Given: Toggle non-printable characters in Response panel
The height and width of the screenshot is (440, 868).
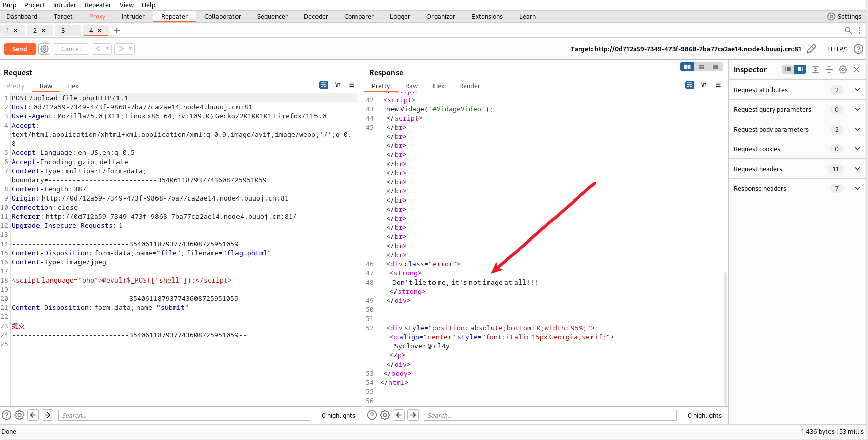Looking at the screenshot, I should pos(704,85).
